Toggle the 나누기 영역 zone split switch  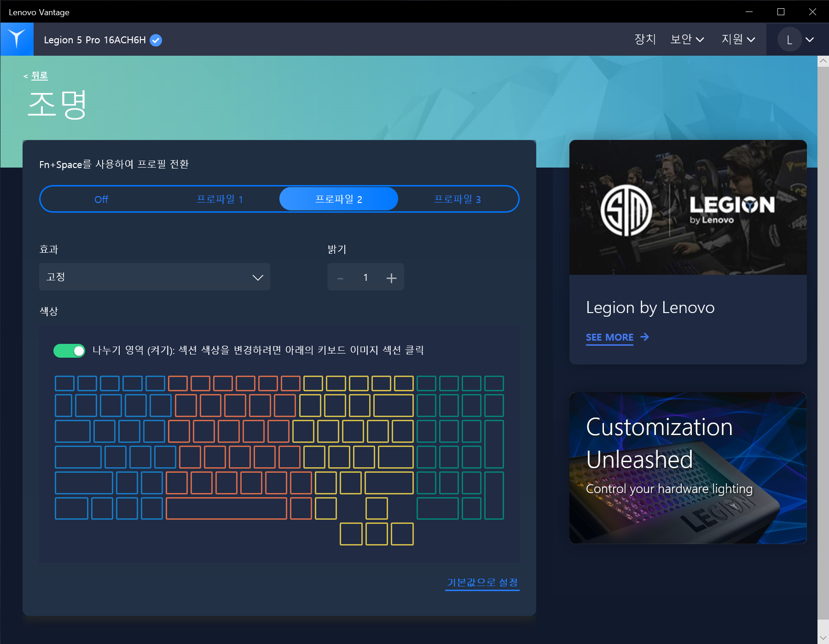coord(69,351)
